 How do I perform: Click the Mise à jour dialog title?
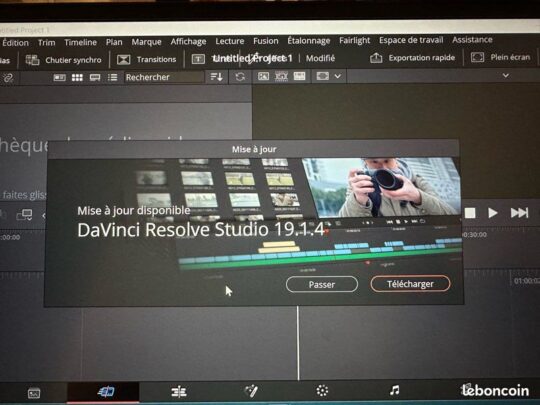point(254,149)
